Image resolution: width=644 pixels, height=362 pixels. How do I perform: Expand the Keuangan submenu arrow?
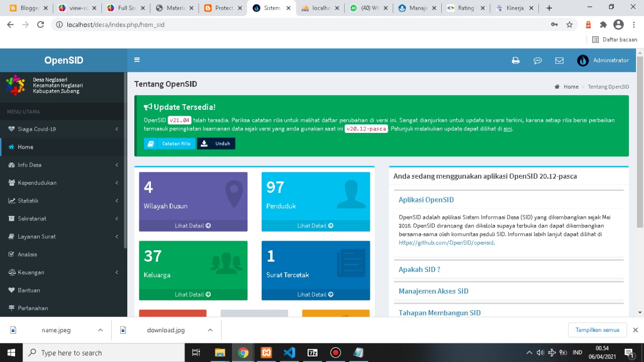coord(117,272)
